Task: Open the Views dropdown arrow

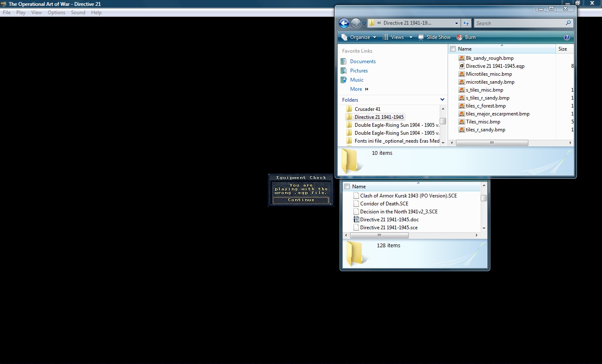Action: 410,37
